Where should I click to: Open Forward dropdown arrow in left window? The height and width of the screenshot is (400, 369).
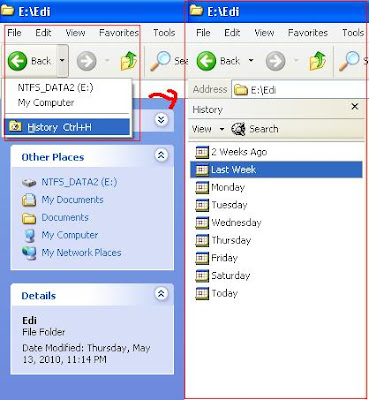coord(107,61)
